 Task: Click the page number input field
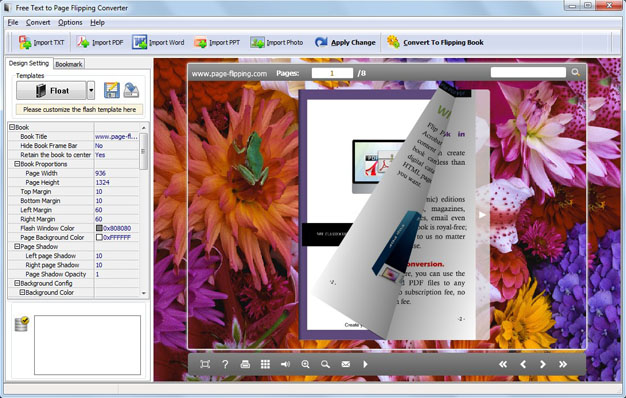332,73
